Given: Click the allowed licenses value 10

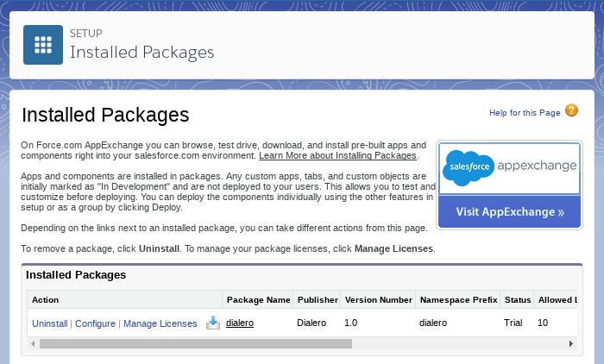Looking at the screenshot, I should coord(543,323).
